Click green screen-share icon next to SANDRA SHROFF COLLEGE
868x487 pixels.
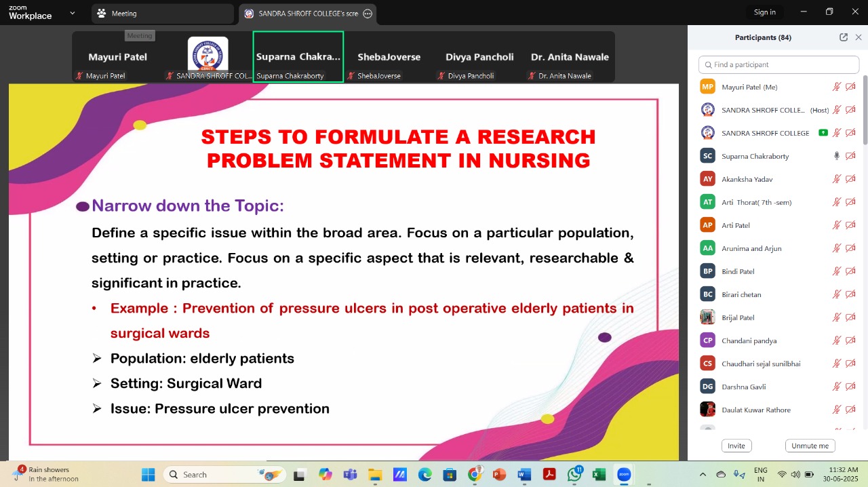[x=823, y=133]
